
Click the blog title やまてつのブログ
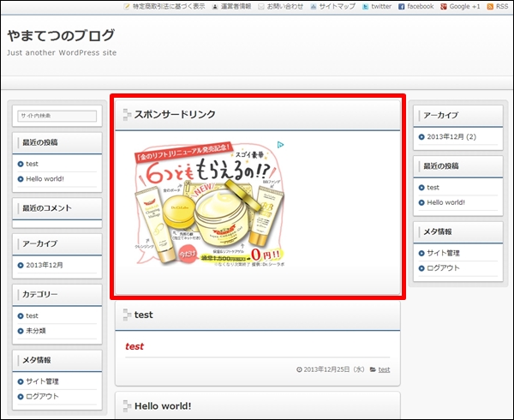[x=61, y=35]
